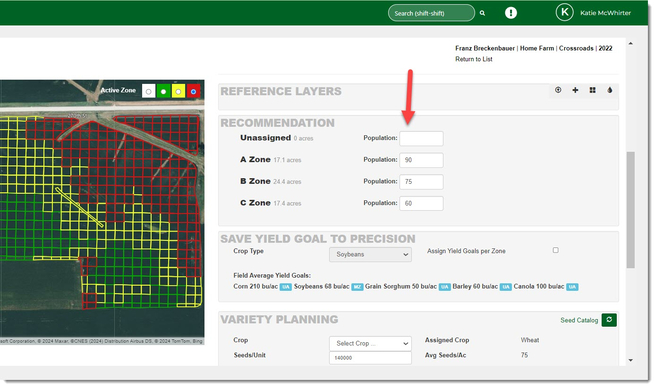Enable Assign Yield Goals per Zone
Viewport: 655px width, 387px height.
[x=556, y=250]
